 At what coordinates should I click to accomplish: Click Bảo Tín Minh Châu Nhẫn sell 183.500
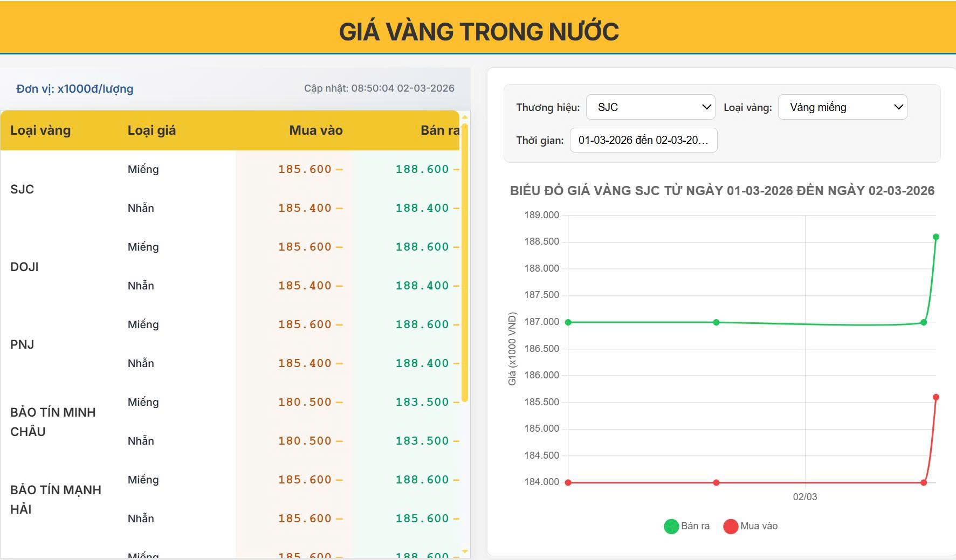pos(422,441)
